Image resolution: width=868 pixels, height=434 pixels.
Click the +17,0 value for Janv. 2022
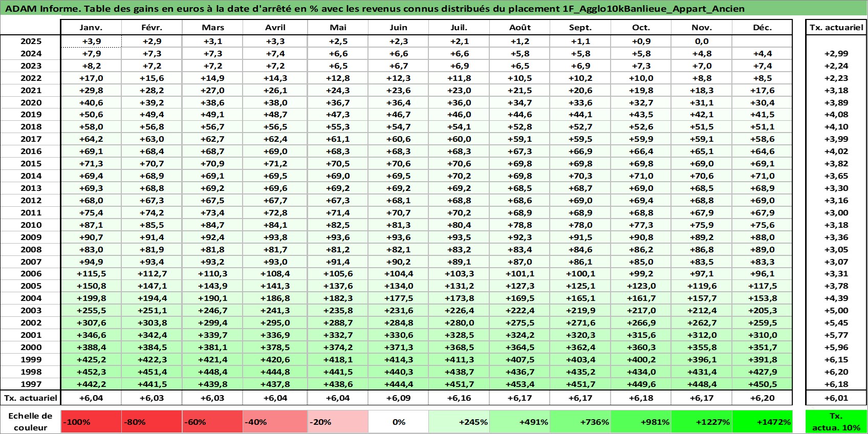click(x=91, y=78)
